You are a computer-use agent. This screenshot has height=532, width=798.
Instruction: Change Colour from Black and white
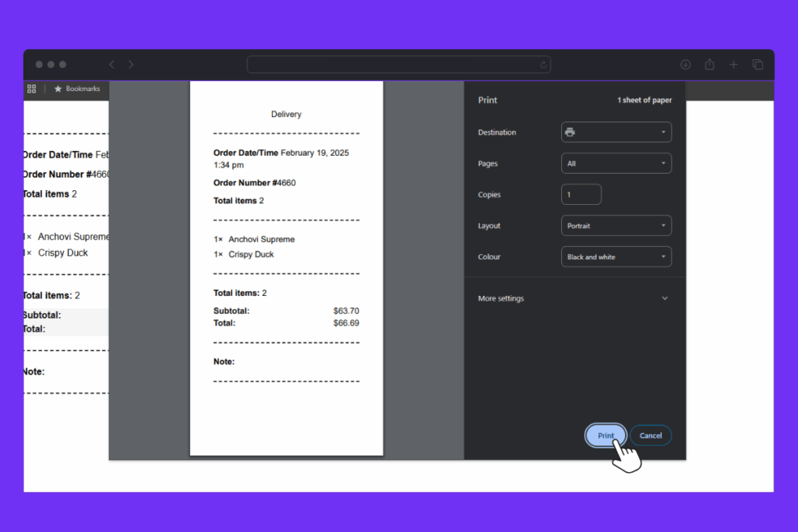click(x=616, y=256)
